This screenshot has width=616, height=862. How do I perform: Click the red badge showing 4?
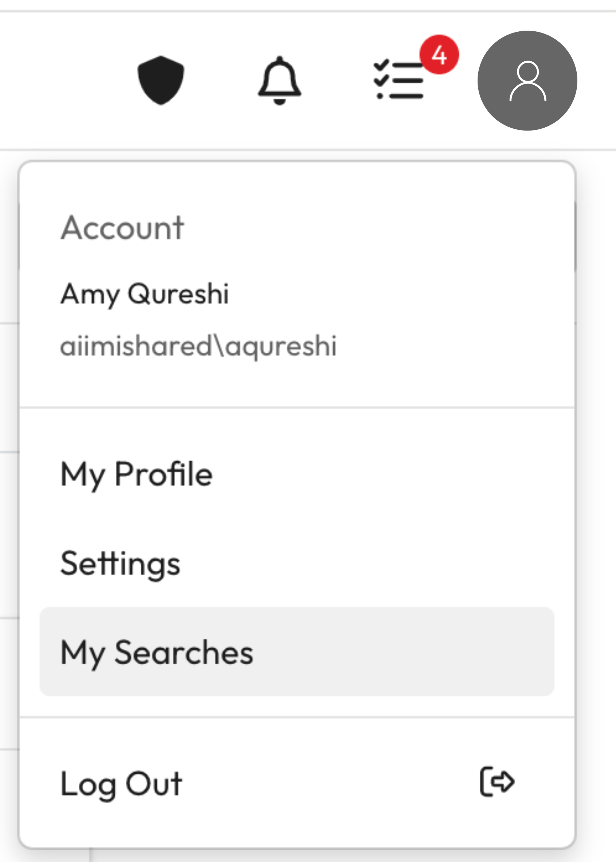click(x=439, y=55)
